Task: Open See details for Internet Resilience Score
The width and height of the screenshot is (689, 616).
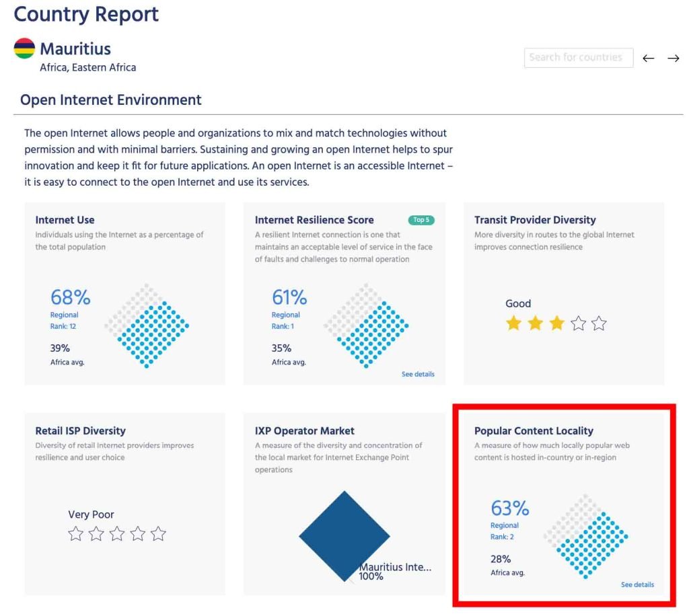Action: 418,374
